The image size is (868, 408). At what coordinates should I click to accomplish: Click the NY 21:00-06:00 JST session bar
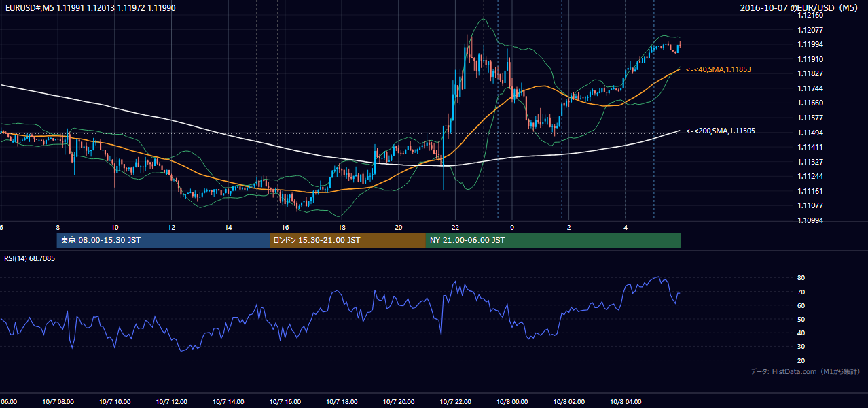click(554, 240)
